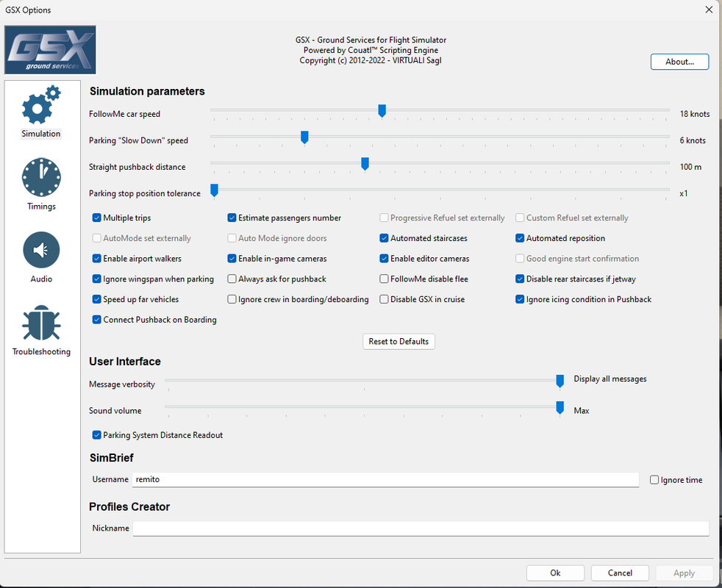
Task: Close the GSX Options window
Action: coord(709,10)
